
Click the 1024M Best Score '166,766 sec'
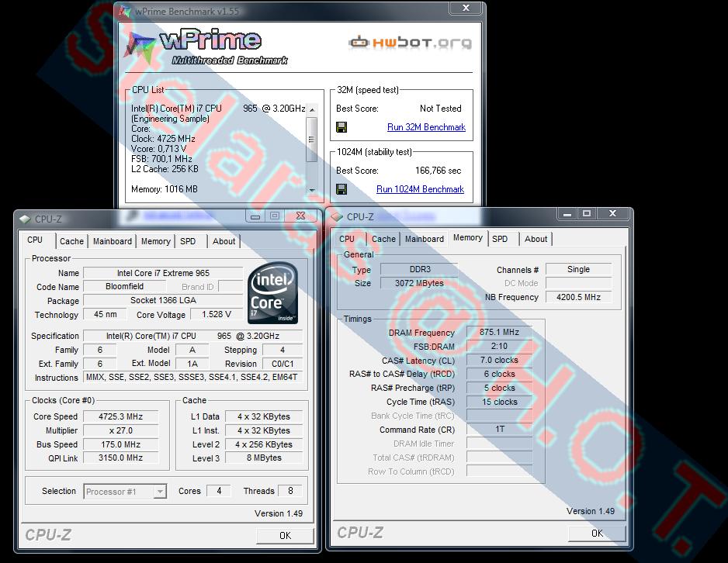click(x=439, y=171)
